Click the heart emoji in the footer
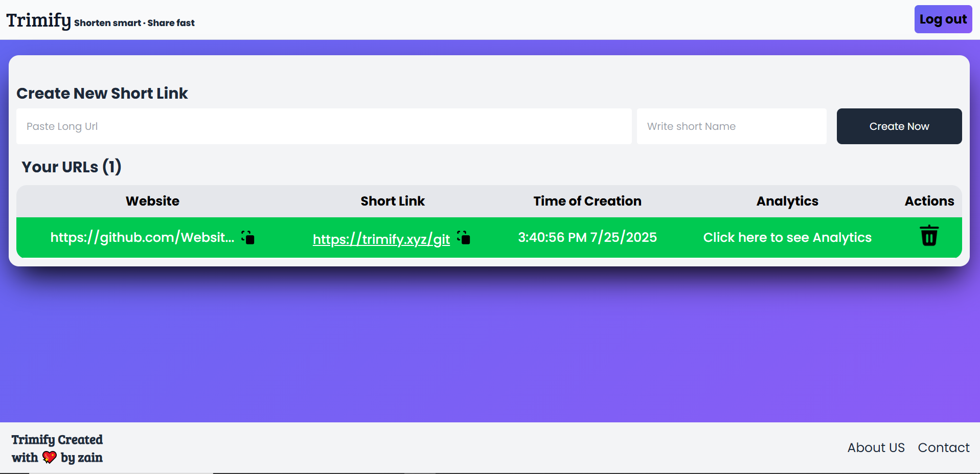The image size is (980, 474). (x=50, y=457)
